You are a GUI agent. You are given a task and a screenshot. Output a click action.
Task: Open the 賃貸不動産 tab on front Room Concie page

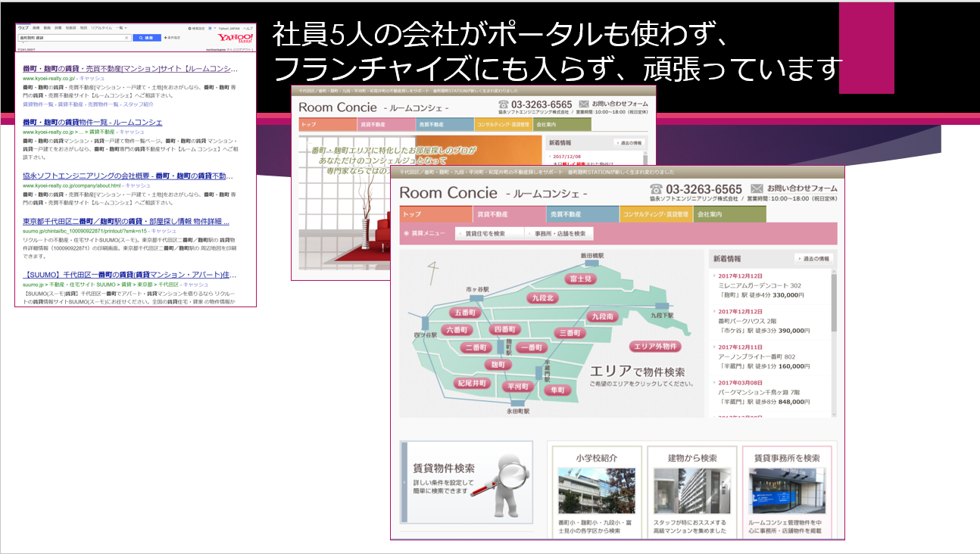coord(509,214)
